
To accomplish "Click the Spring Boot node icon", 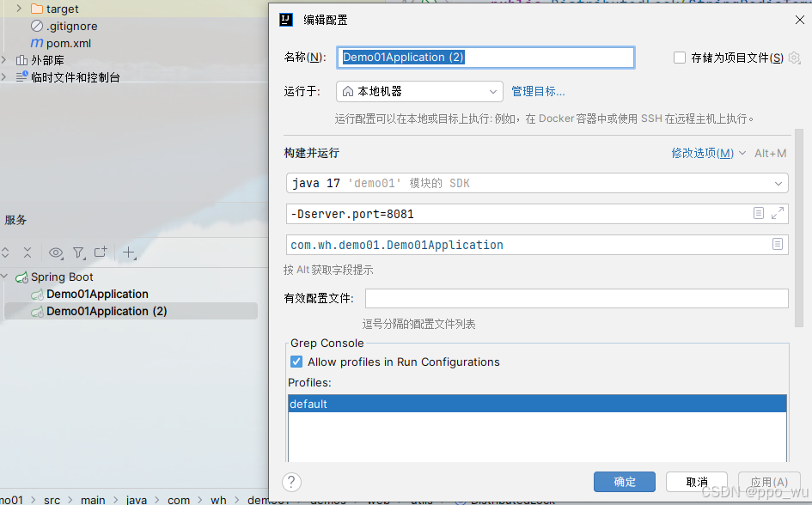I will pos(21,277).
